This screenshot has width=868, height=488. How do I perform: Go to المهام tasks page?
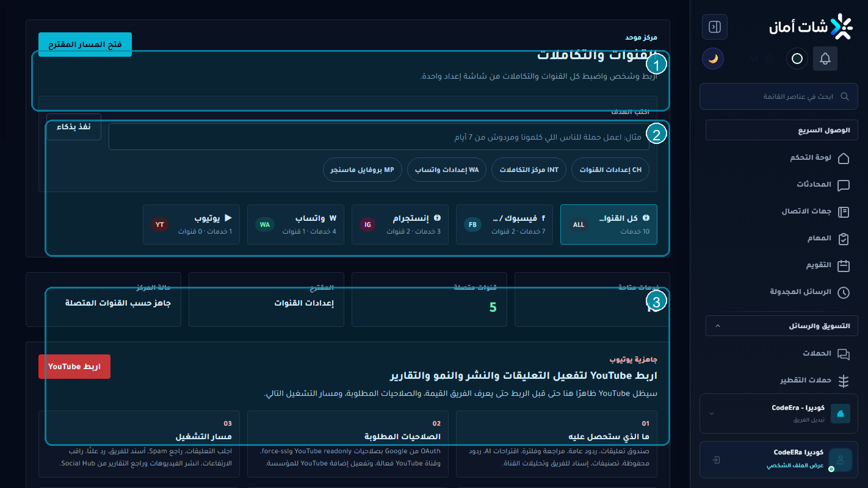(x=819, y=238)
